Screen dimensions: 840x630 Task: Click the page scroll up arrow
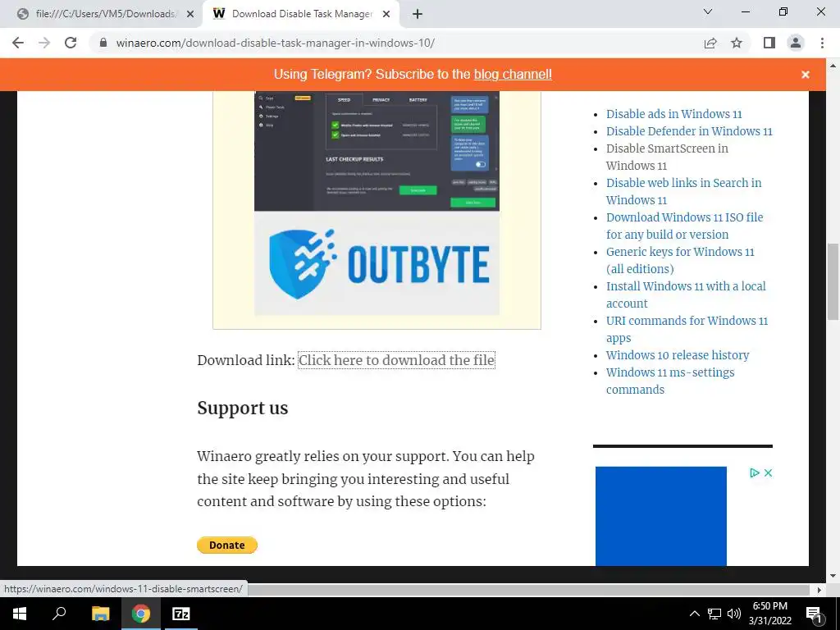(x=833, y=66)
